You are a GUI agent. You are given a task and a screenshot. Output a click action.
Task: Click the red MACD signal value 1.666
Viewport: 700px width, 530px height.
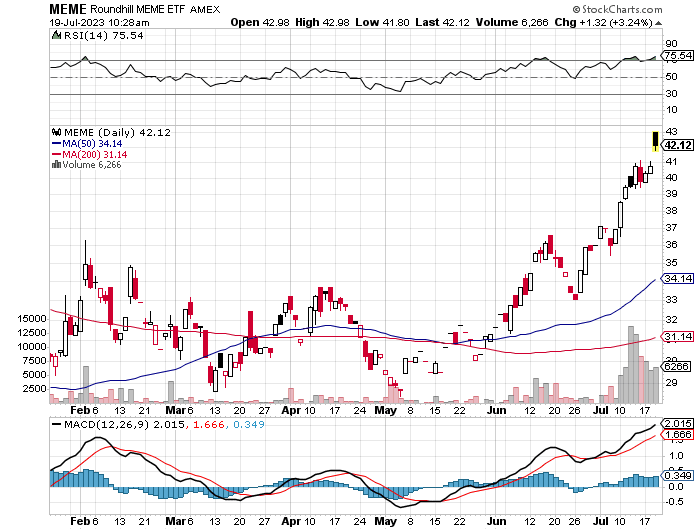pyautogui.click(x=208, y=424)
